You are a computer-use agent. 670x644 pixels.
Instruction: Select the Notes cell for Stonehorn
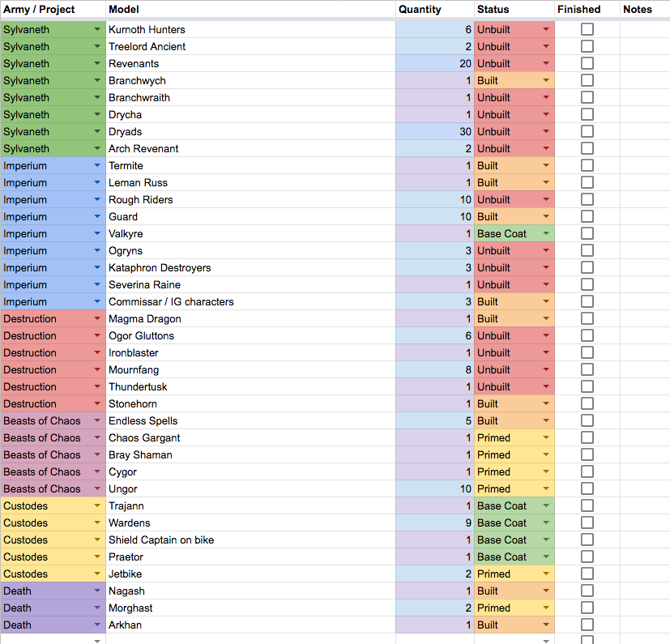click(644, 403)
